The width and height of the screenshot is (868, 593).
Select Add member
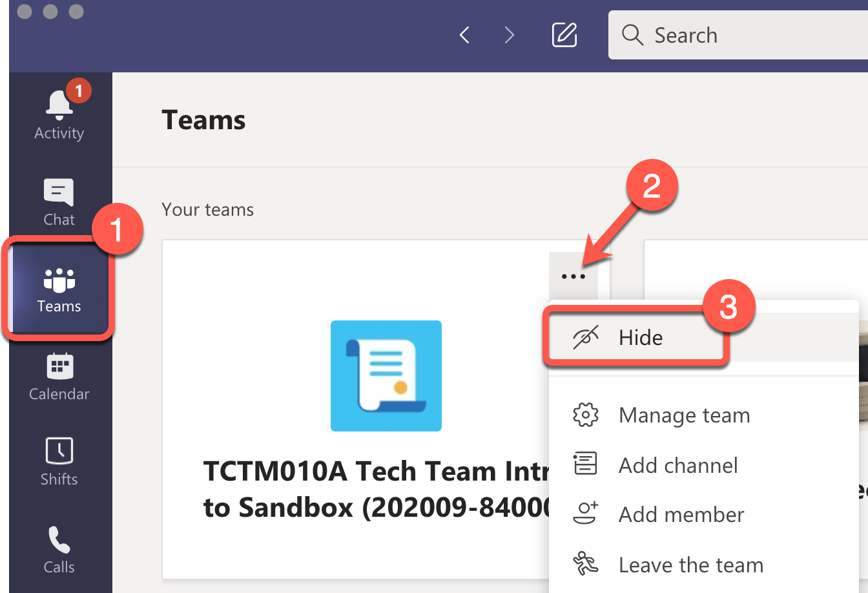pyautogui.click(x=681, y=515)
